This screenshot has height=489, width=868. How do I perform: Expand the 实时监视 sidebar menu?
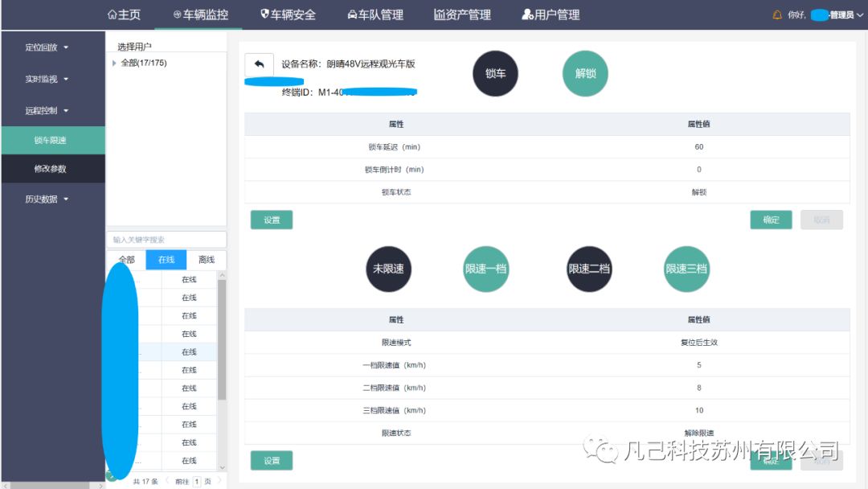tap(47, 79)
